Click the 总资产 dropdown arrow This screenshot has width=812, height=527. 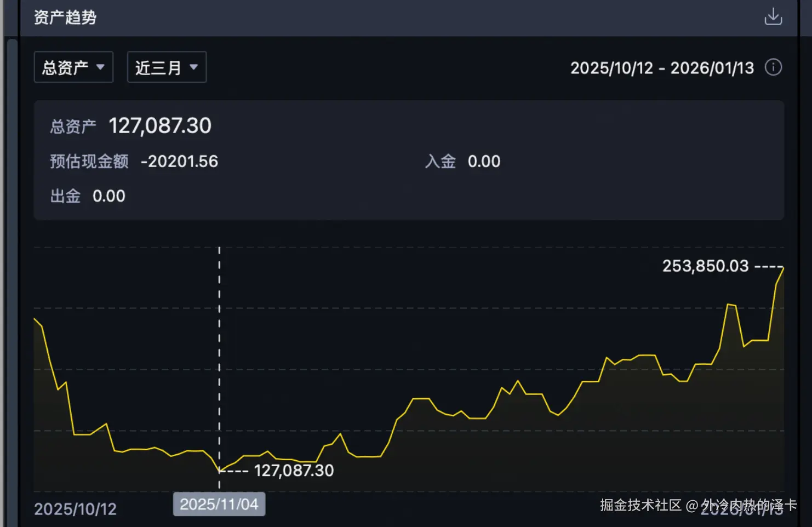coord(101,67)
